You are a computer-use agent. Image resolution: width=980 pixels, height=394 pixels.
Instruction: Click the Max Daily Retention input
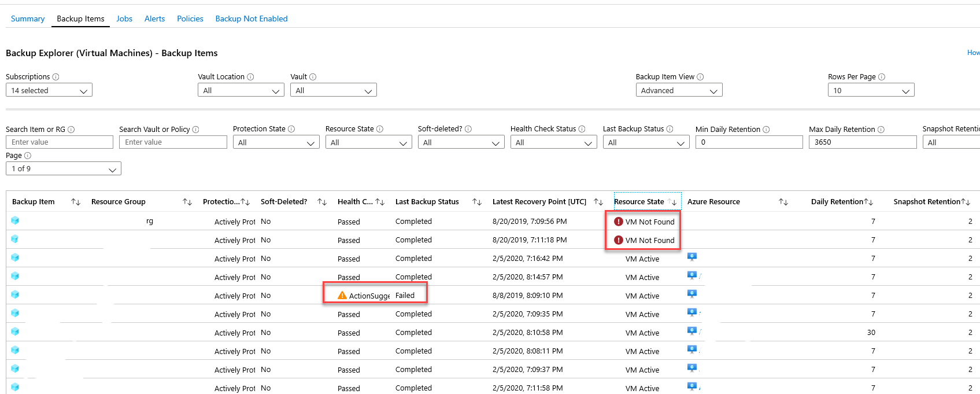863,142
